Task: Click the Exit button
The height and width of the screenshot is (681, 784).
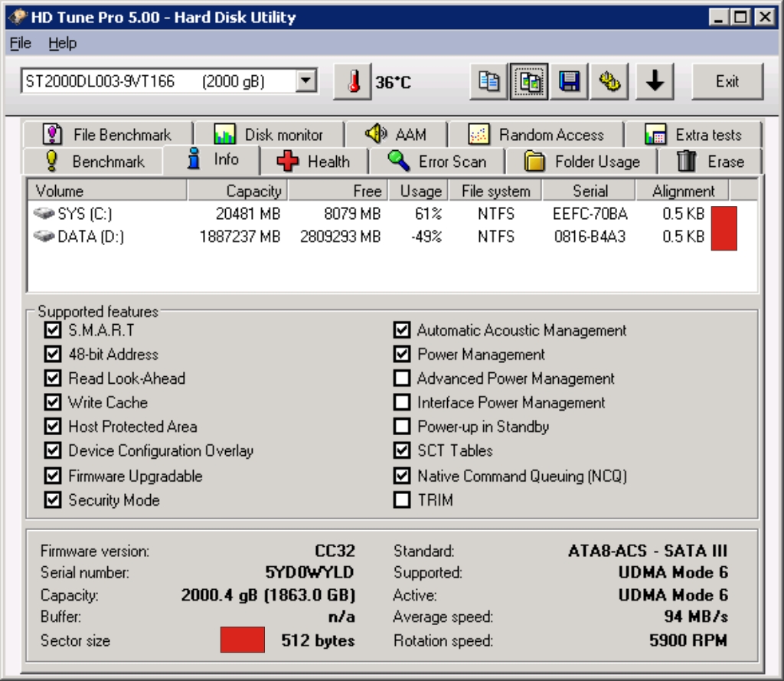Action: (x=727, y=81)
